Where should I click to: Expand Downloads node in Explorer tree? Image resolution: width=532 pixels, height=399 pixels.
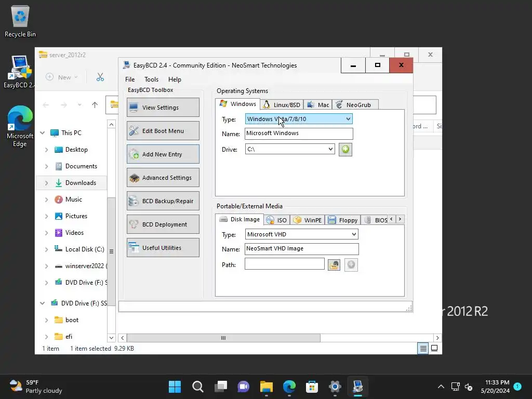pyautogui.click(x=46, y=183)
